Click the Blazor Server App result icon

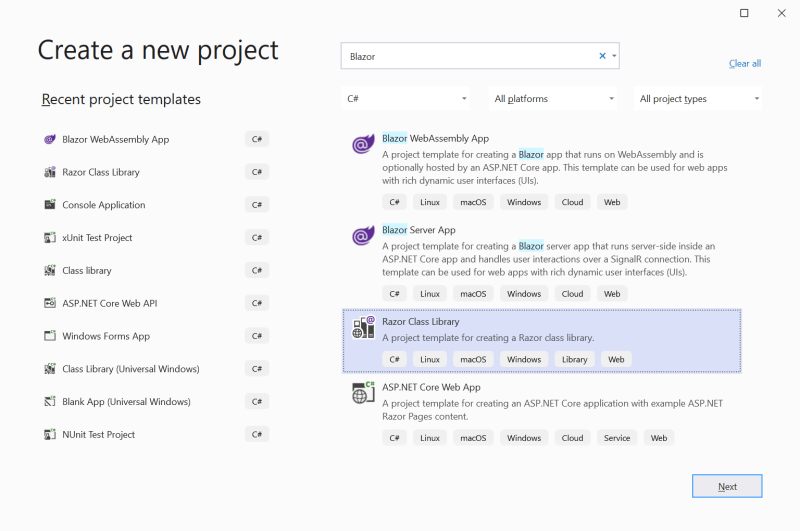tap(363, 236)
